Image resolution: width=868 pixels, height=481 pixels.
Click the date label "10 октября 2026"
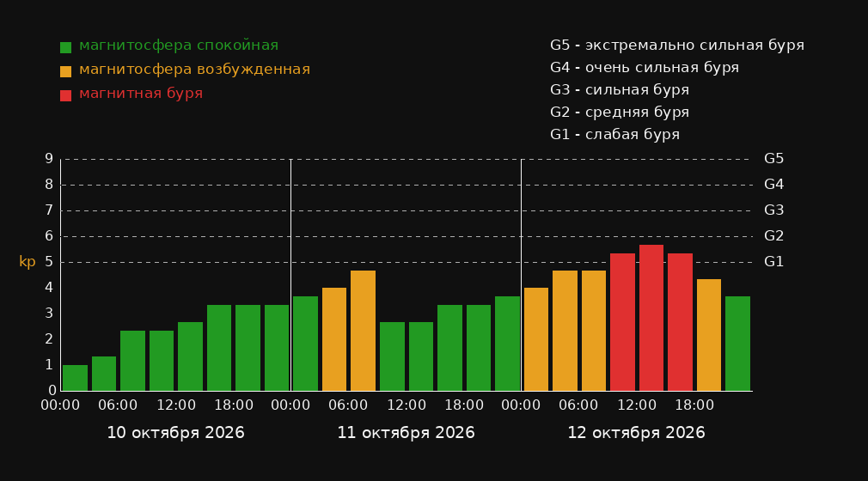175,433
